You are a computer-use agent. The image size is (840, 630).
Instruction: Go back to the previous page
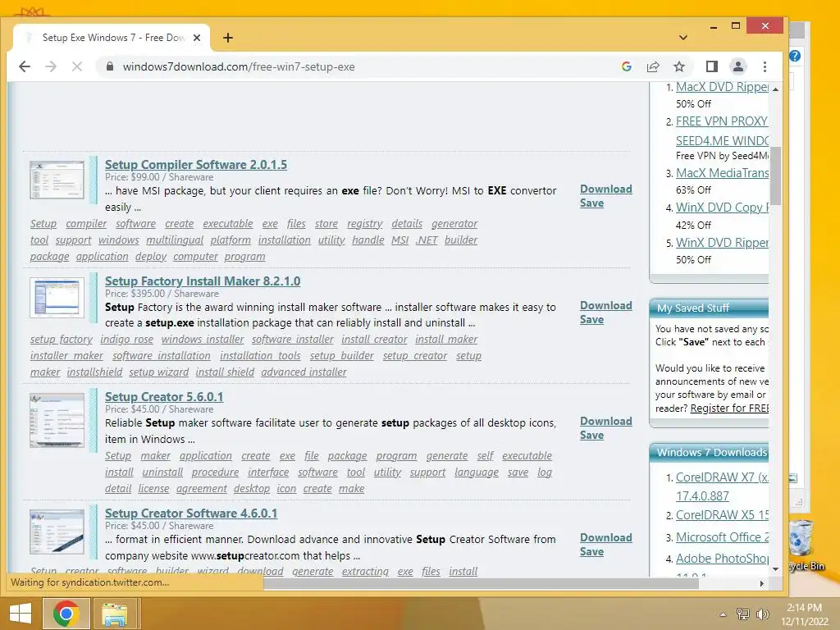point(25,66)
